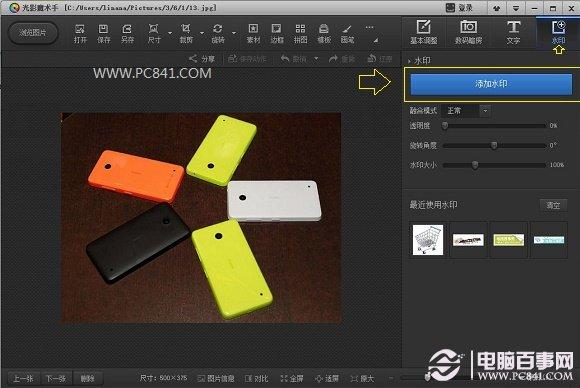
Task: Switch to the 数码暗房 tab
Action: (468, 33)
